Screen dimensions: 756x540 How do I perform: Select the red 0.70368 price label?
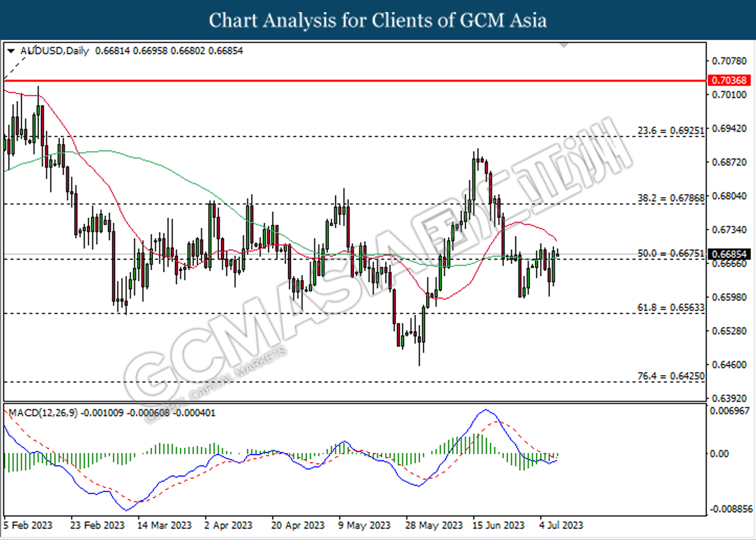pos(729,80)
